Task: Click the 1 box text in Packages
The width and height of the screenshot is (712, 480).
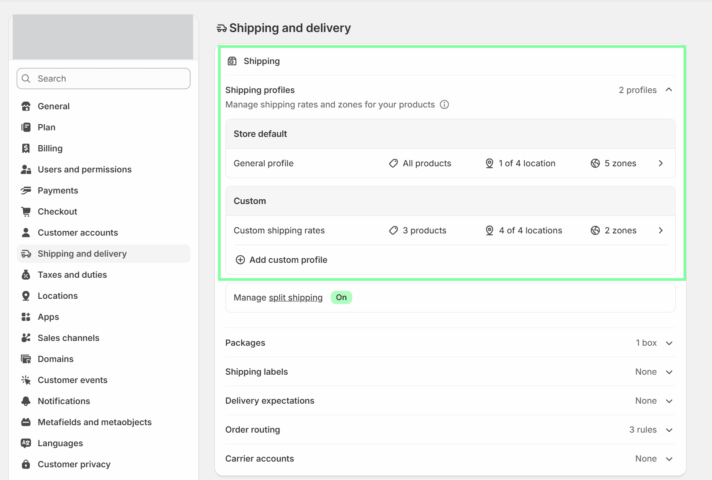Action: click(646, 343)
